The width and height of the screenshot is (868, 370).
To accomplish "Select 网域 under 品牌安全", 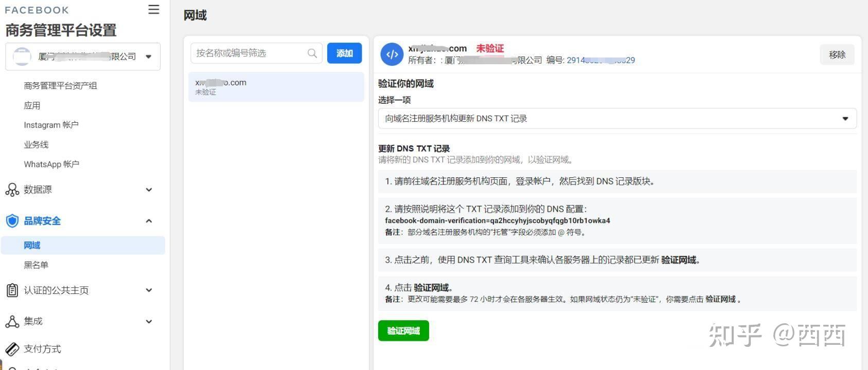I will tap(83, 245).
